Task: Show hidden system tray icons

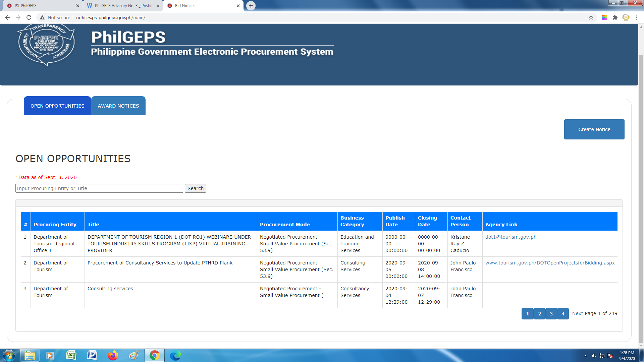Action: [x=586, y=356]
